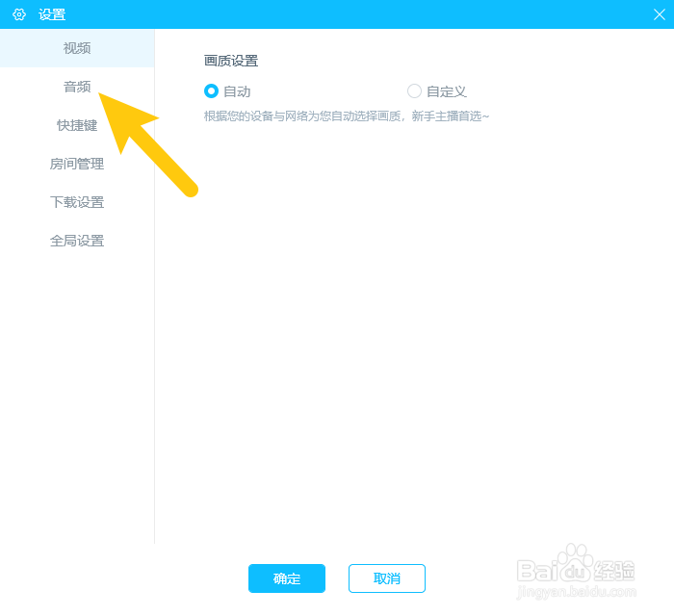Switch to the 音频 tab
The width and height of the screenshot is (674, 616).
pyautogui.click(x=77, y=87)
